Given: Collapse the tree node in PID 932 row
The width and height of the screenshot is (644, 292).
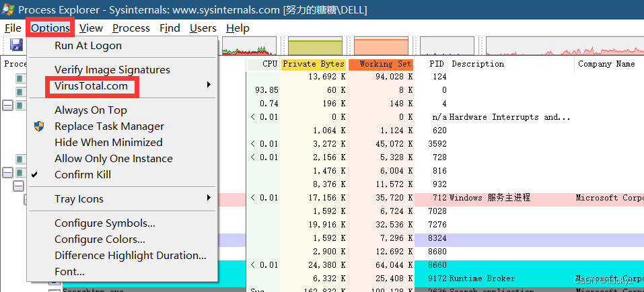Looking at the screenshot, I should click(x=18, y=186).
